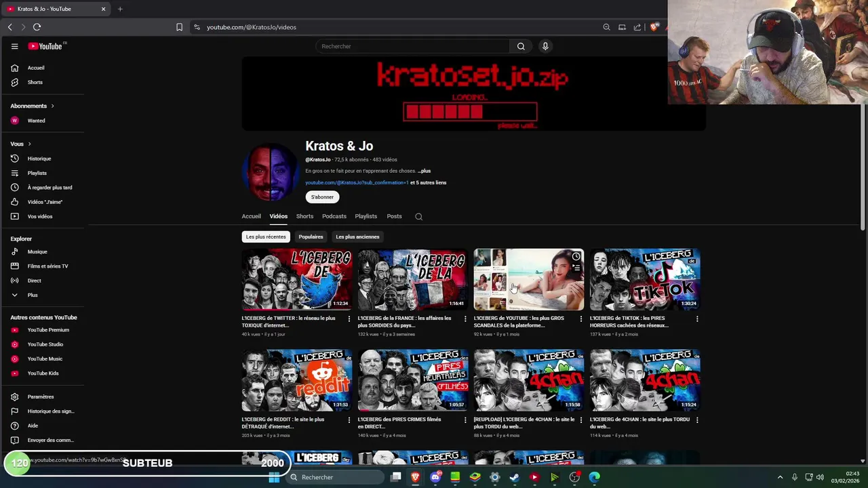Click the S'abonner button
Viewport: 868px width, 488px height.
click(322, 197)
